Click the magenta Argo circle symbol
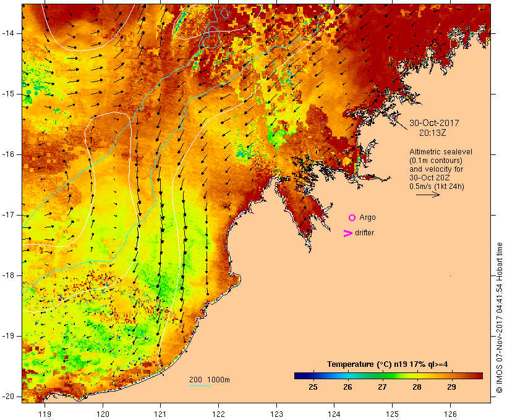Viewport: 507px width, 420px height. pyautogui.click(x=352, y=218)
